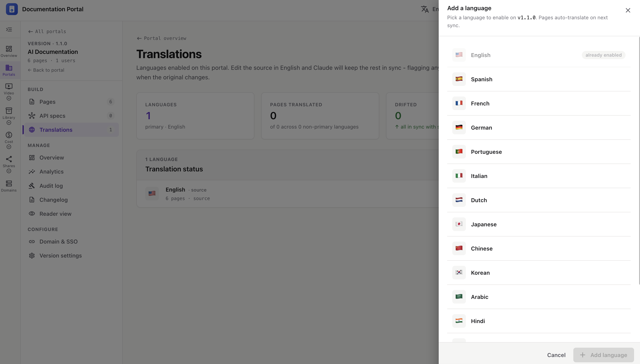640x364 pixels.
Task: Select French from the language list
Action: pos(539,103)
